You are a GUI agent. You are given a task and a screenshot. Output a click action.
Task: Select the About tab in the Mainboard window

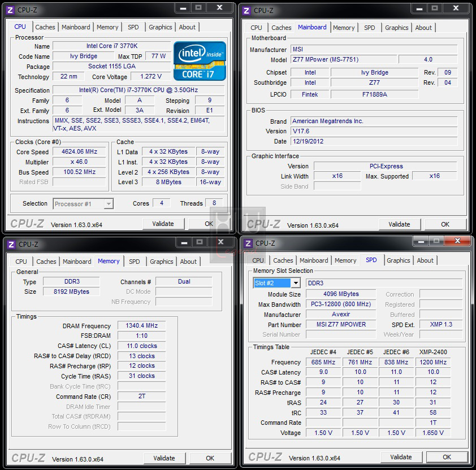pyautogui.click(x=423, y=28)
